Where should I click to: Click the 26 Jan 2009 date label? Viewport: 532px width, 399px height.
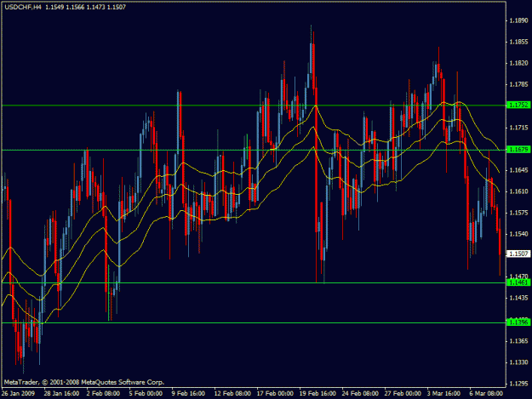coord(18,393)
